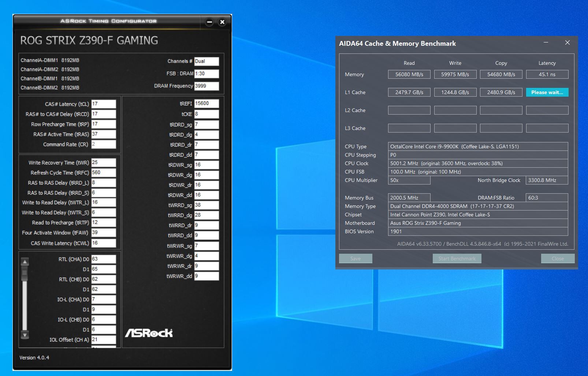Viewport: 588px width, 376px height.
Task: Select the tRDRD_sg field
Action: pyautogui.click(x=206, y=124)
